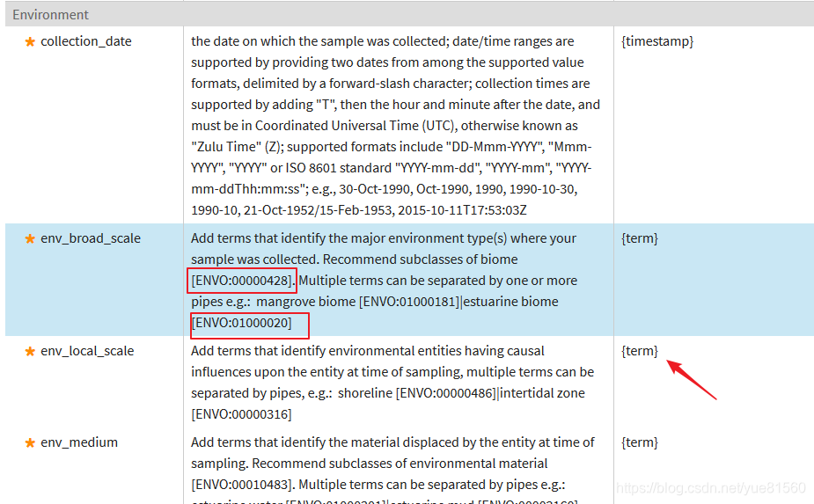
Task: Select the env_medium field name
Action: [79, 442]
